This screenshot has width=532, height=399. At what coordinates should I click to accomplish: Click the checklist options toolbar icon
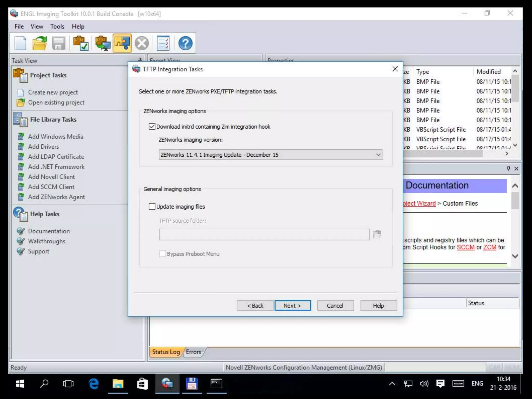coord(163,43)
